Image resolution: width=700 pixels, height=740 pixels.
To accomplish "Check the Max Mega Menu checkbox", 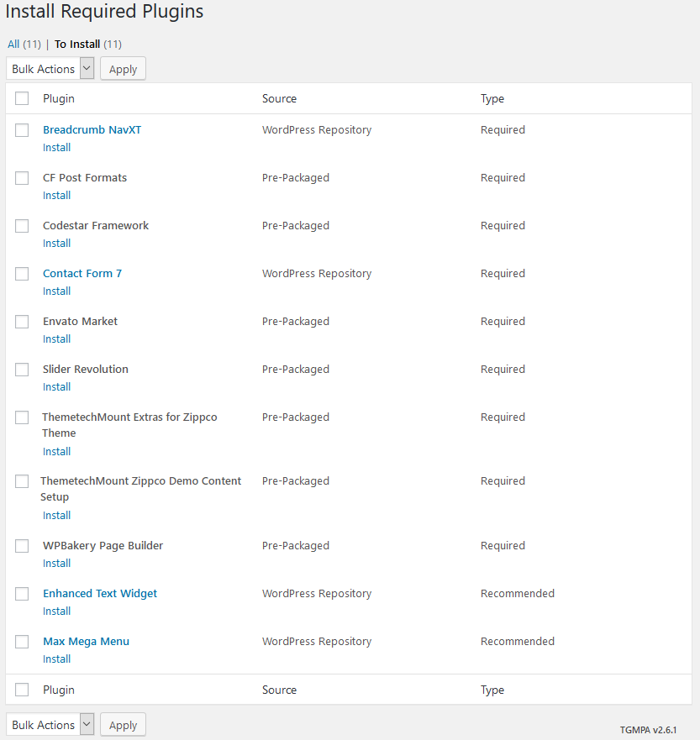I will (22, 642).
